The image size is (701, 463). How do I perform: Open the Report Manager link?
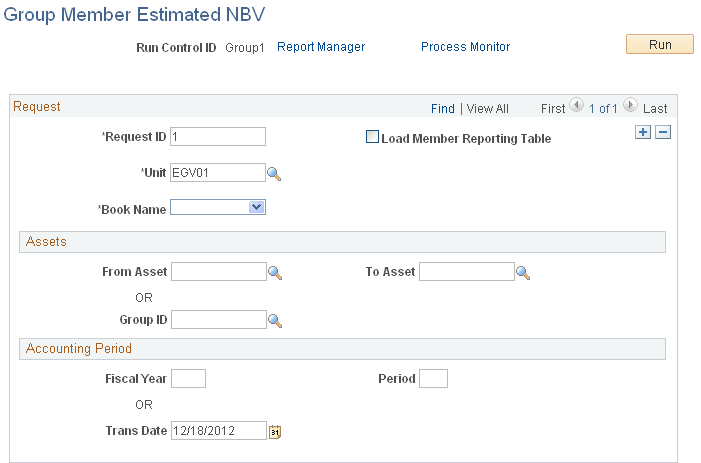click(x=321, y=47)
